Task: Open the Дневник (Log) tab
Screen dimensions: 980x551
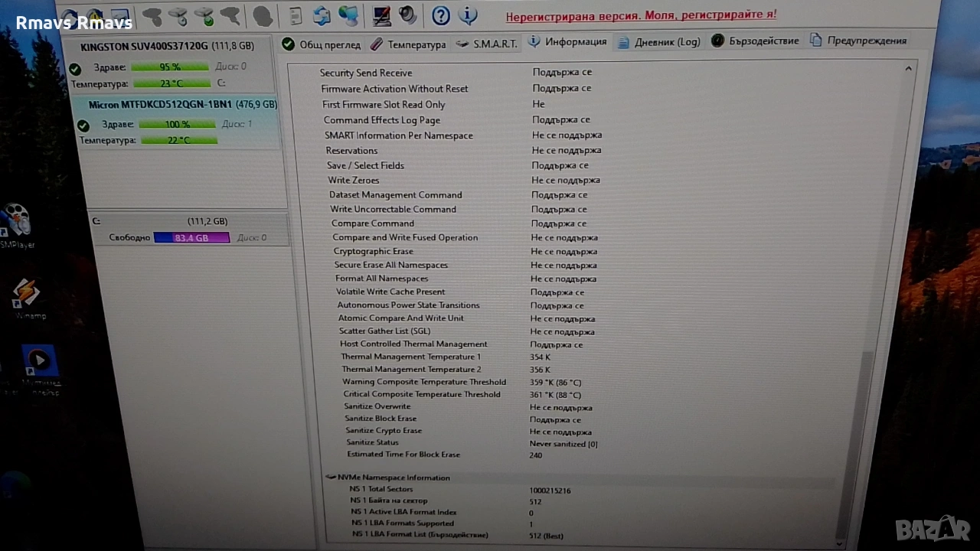Action: [x=659, y=42]
